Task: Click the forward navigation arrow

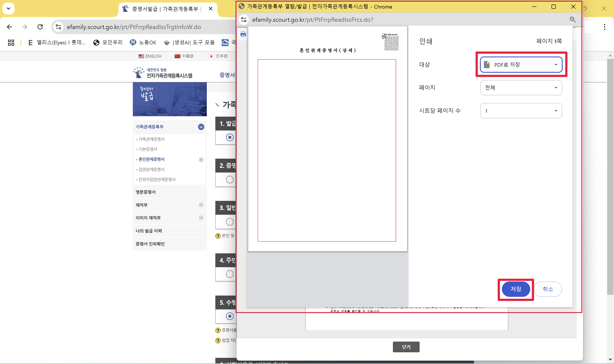Action: (25, 27)
